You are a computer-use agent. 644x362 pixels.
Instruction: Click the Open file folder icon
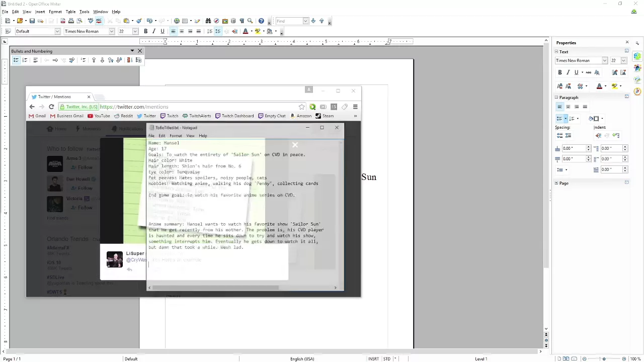[20, 21]
